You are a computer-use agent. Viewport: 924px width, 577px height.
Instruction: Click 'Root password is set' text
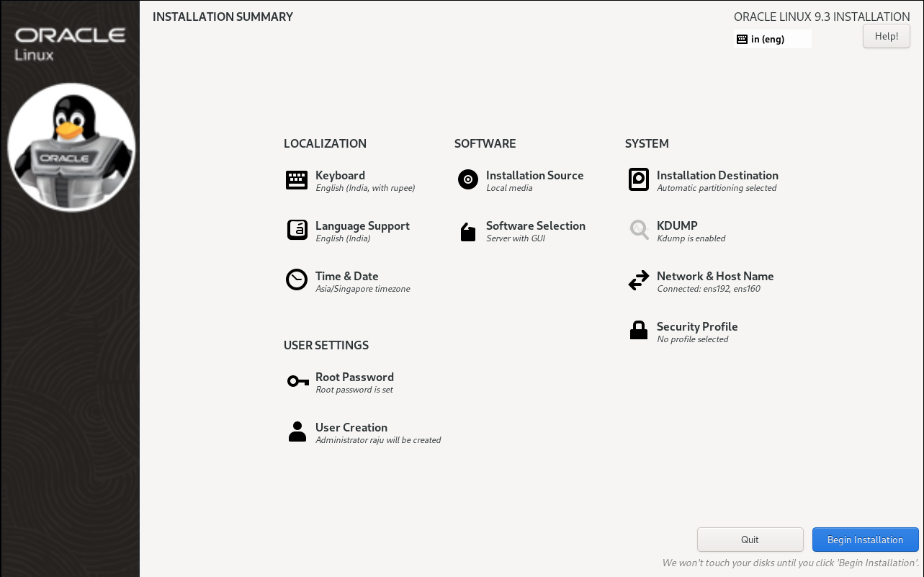click(x=354, y=390)
